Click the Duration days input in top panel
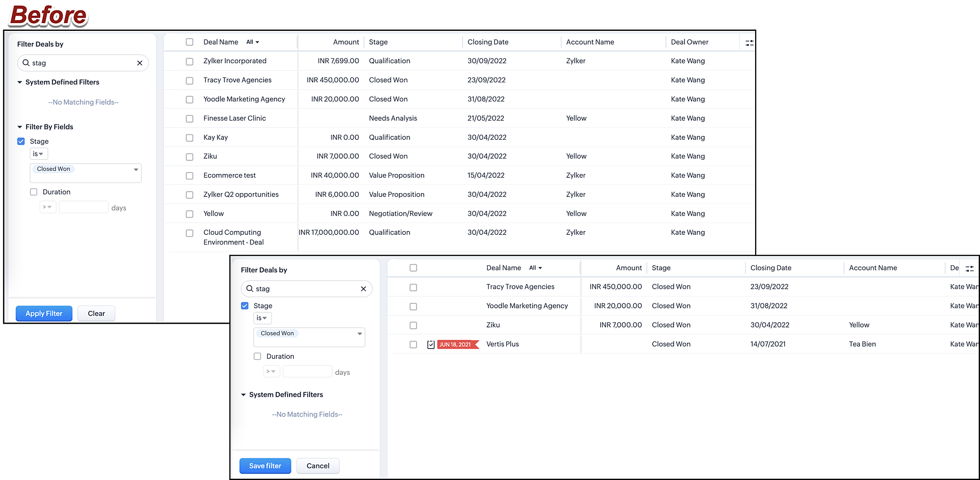Image resolution: width=980 pixels, height=480 pixels. [83, 207]
